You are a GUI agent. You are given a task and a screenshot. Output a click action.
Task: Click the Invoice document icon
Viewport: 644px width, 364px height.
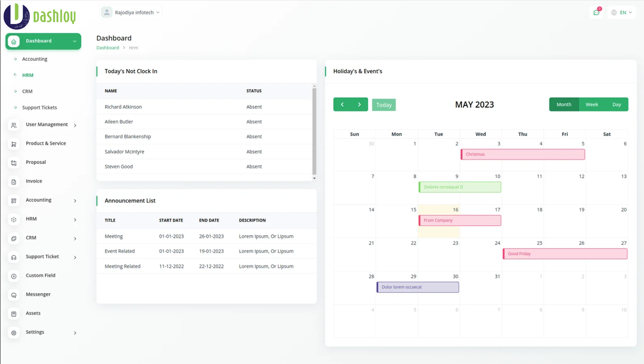point(14,182)
